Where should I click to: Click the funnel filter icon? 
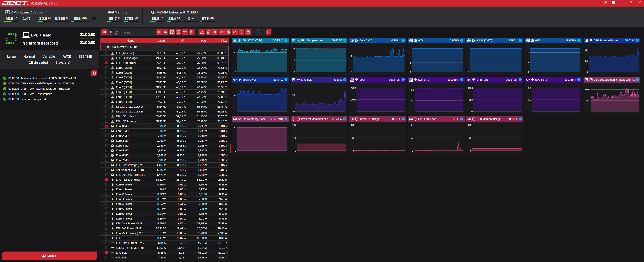pyautogui.click(x=259, y=32)
